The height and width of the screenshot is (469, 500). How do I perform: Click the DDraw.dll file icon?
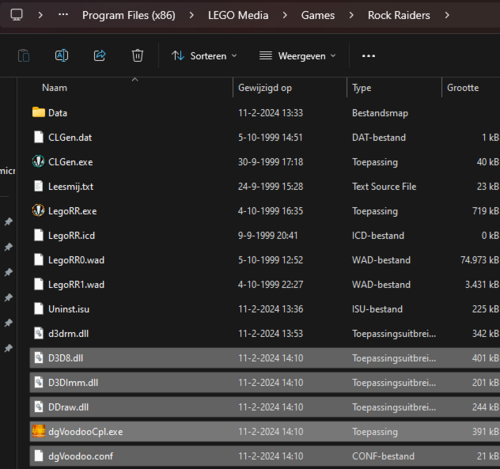point(39,407)
